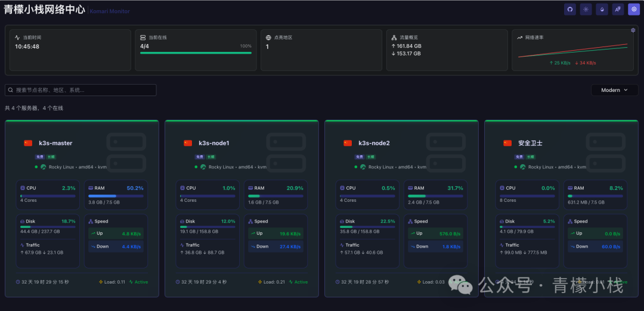Click the 161.84 GB upload total
Image resolution: width=644 pixels, height=311 pixels.
[407, 46]
